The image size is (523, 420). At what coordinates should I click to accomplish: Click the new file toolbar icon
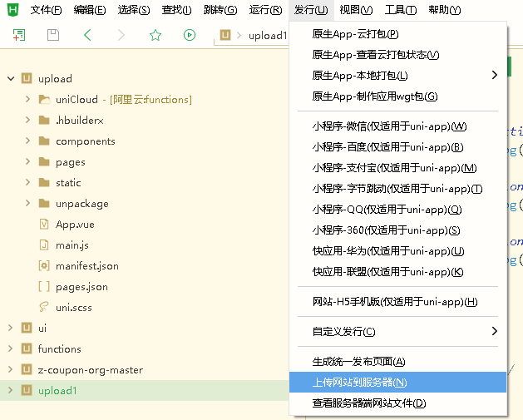coord(19,35)
